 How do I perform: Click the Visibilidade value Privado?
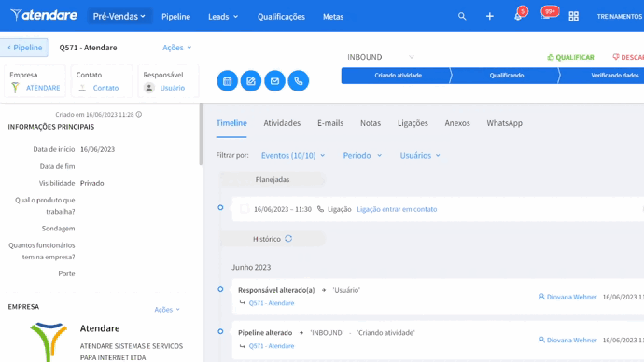point(92,183)
